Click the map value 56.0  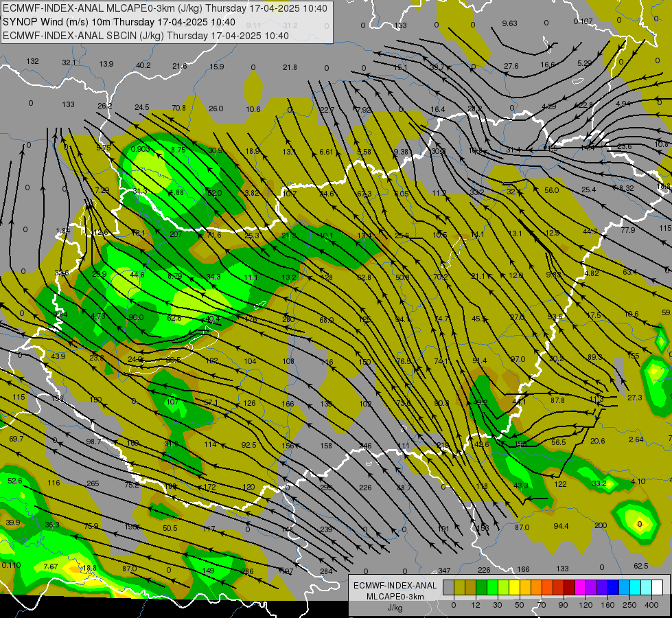click(x=552, y=190)
